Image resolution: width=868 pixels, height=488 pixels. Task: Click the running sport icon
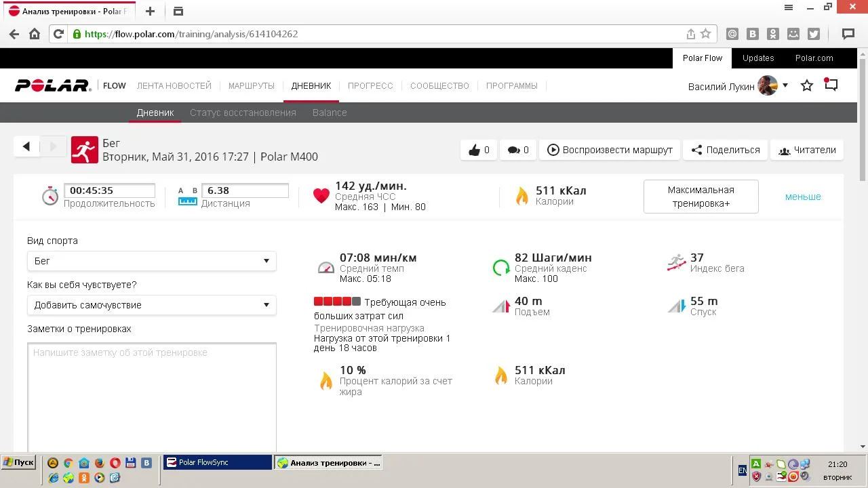tap(84, 150)
